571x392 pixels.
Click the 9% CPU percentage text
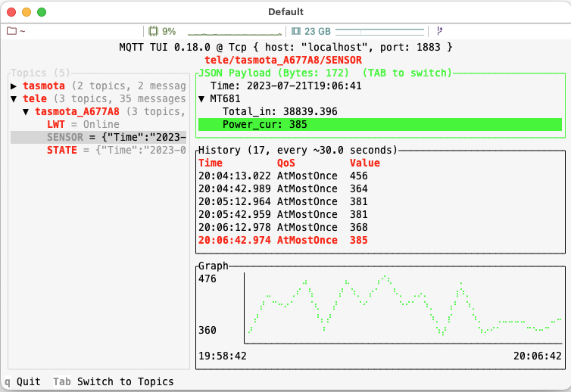pos(169,31)
